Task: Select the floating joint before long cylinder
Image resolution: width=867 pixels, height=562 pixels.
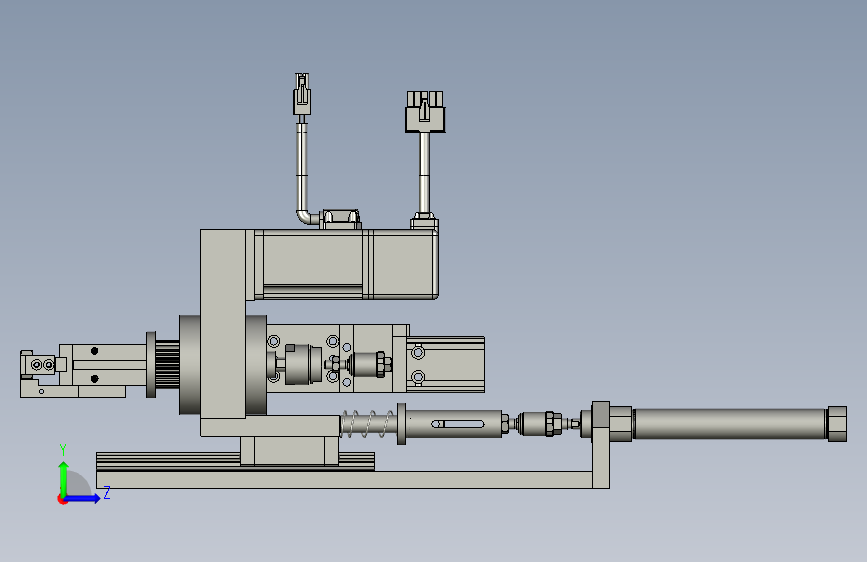Action: click(540, 424)
